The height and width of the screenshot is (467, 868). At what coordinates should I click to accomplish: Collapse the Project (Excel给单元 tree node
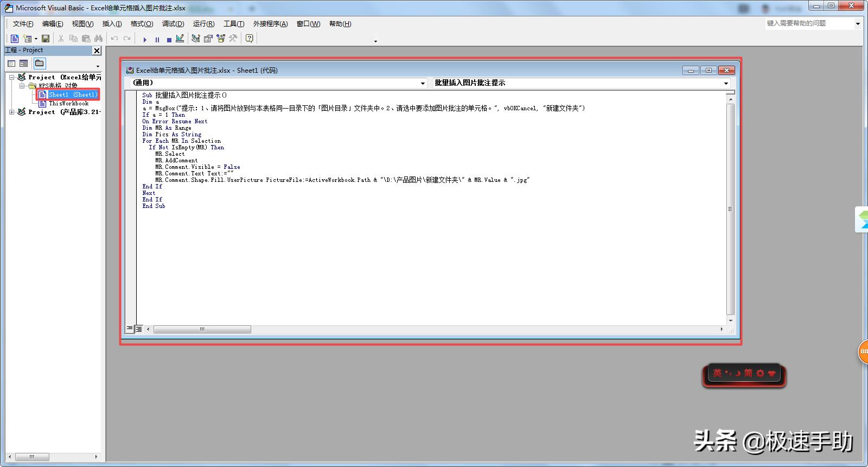pyautogui.click(x=11, y=77)
